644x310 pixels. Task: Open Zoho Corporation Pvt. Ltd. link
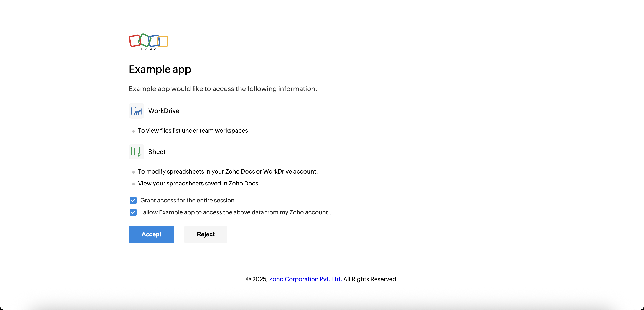pos(305,279)
